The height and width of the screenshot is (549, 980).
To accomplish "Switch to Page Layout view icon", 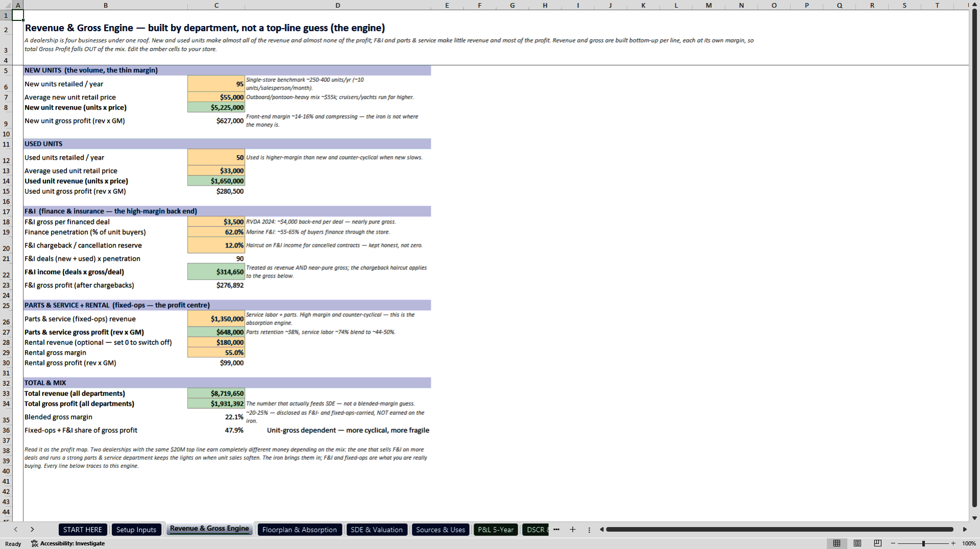I will [x=857, y=543].
